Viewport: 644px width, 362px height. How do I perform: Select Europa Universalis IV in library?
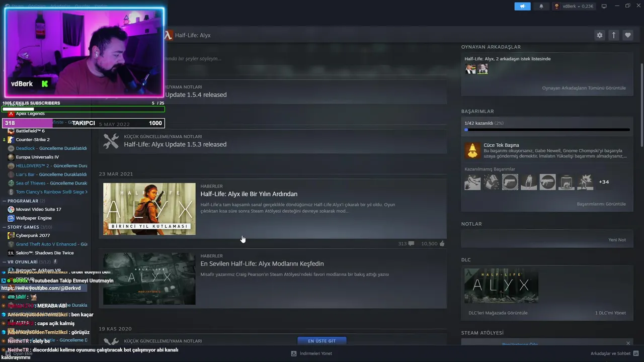point(37,157)
